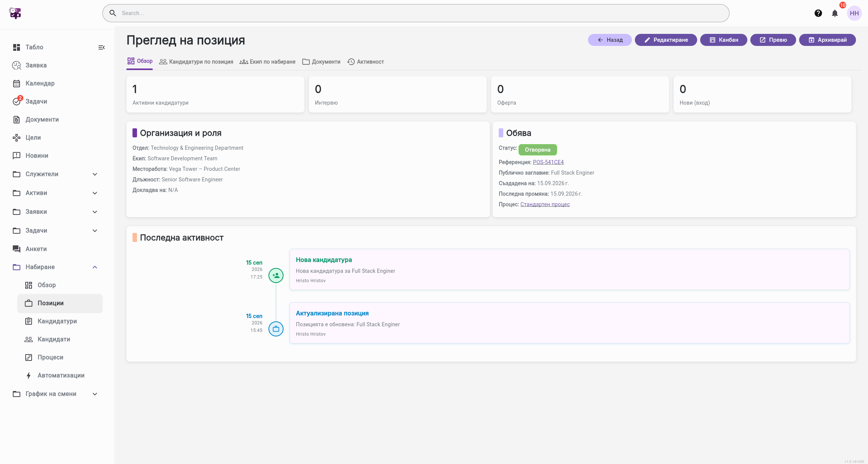Click the Превю button
868x464 pixels.
(x=773, y=40)
